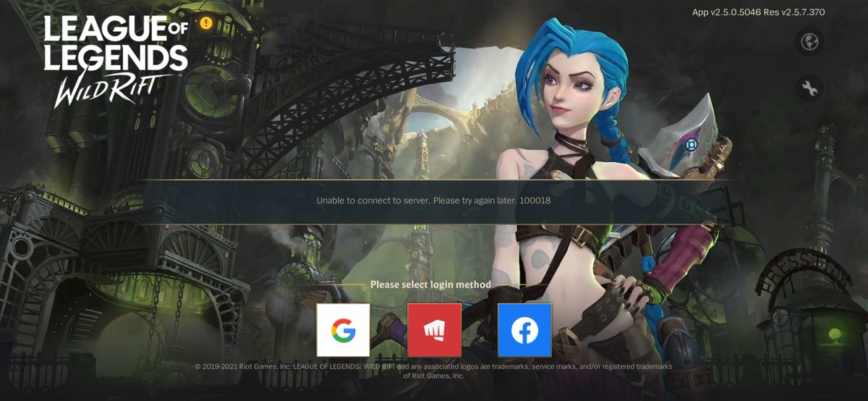Open the wrench repair tool icon
The width and height of the screenshot is (868, 401).
809,88
